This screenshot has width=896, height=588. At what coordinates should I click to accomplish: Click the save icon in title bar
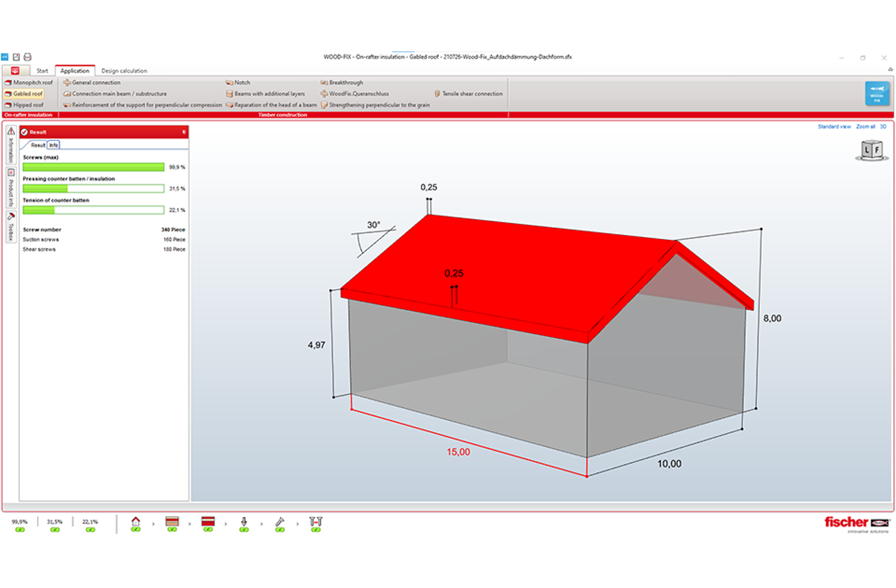point(16,57)
